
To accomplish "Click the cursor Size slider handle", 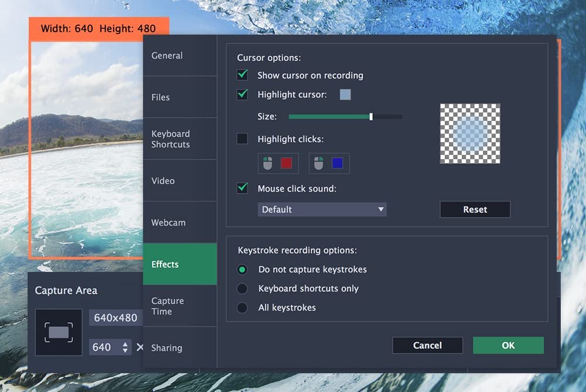I will click(x=372, y=117).
